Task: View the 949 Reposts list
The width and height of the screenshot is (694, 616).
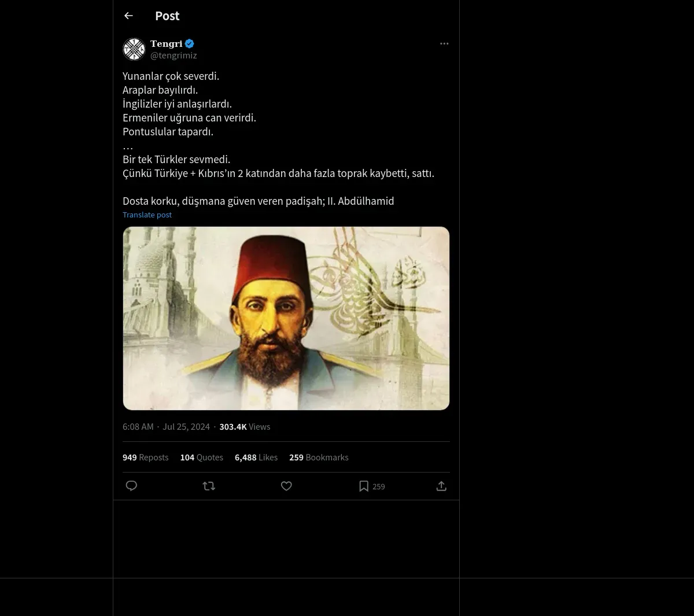Action: 145,457
